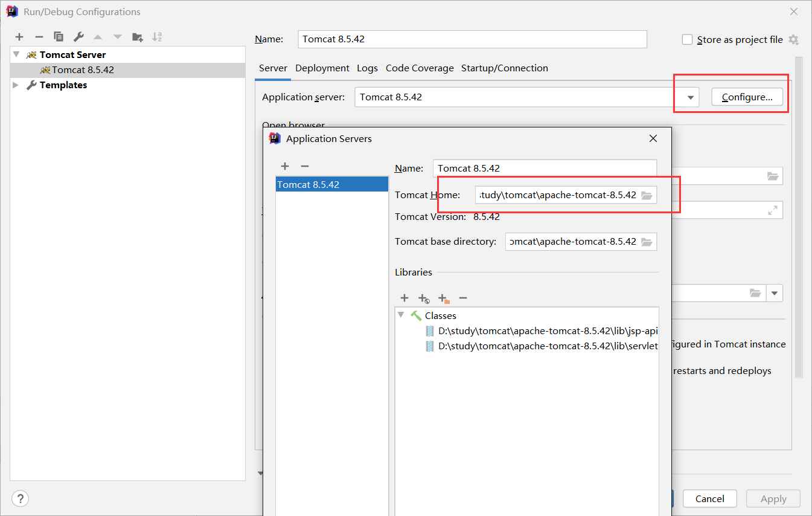Open the Startup/Connection tab
Screen dimensions: 812x516
(505, 68)
